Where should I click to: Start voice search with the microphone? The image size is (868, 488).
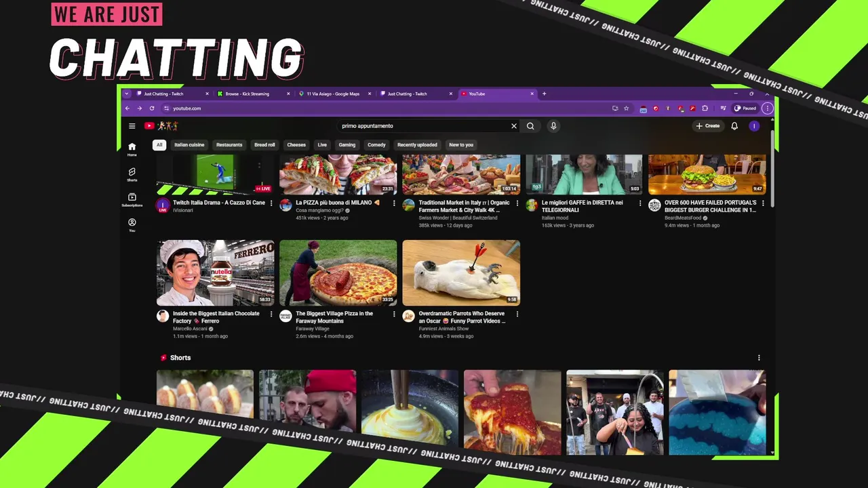(x=553, y=126)
